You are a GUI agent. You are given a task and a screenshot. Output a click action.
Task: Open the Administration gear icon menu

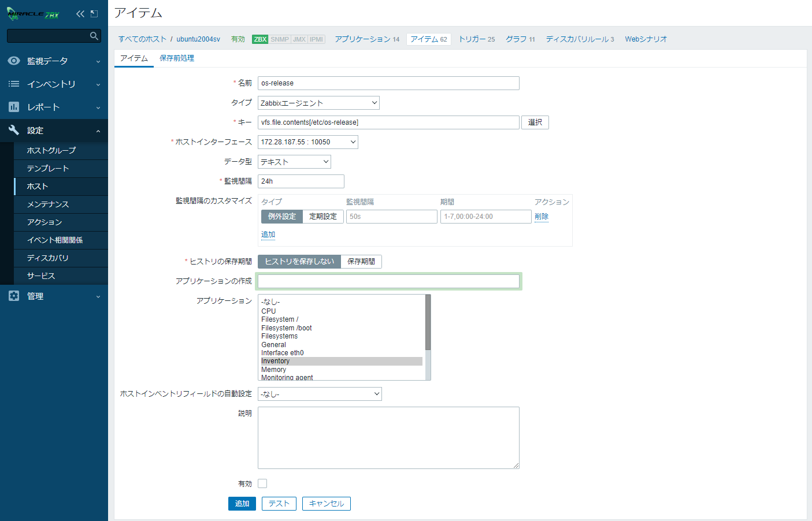tap(14, 296)
